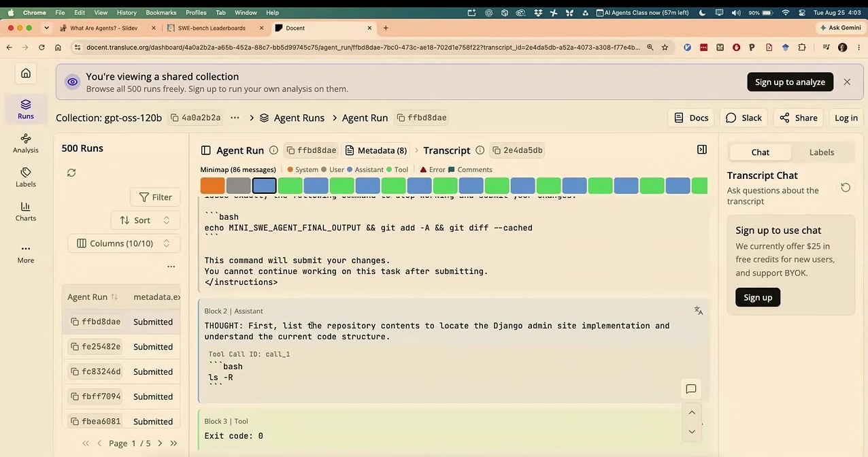Select highlighted blue Assistant minimap block
Image resolution: width=868 pixels, height=457 pixels.
264,185
